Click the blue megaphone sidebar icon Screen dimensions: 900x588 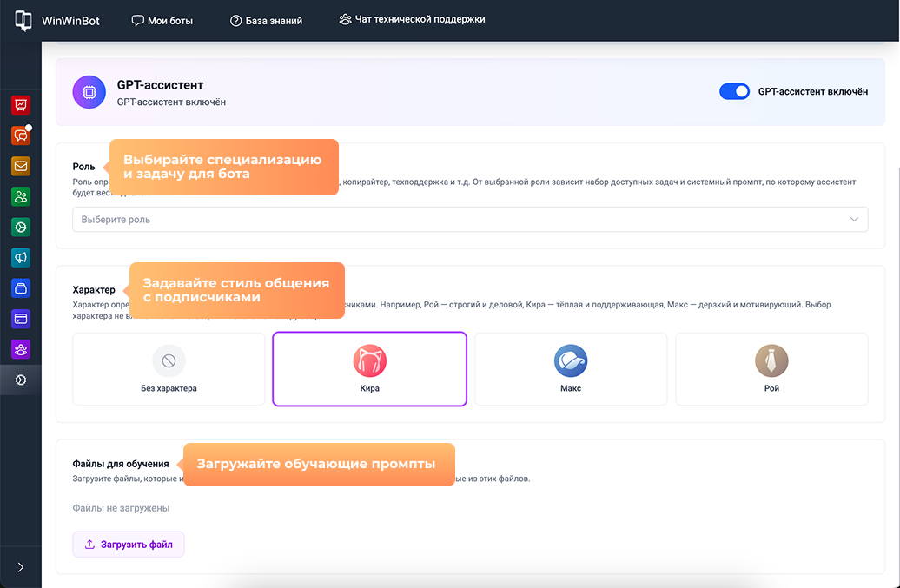pyautogui.click(x=21, y=258)
